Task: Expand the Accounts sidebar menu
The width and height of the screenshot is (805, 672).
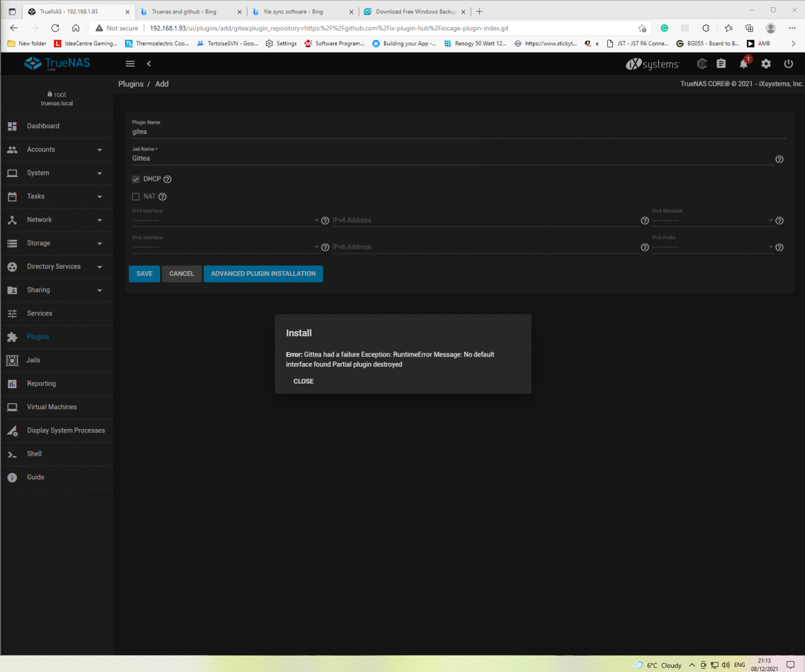Action: [56, 150]
